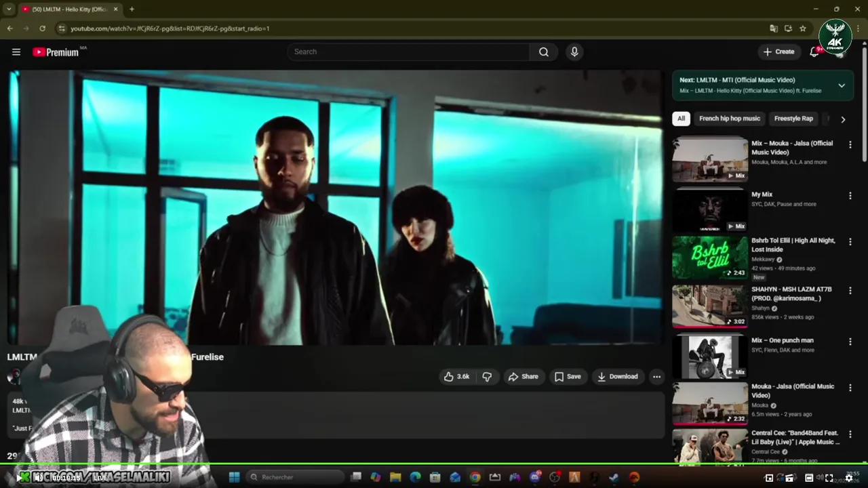The height and width of the screenshot is (488, 868).
Task: Start voice search with microphone icon
Action: pos(574,52)
